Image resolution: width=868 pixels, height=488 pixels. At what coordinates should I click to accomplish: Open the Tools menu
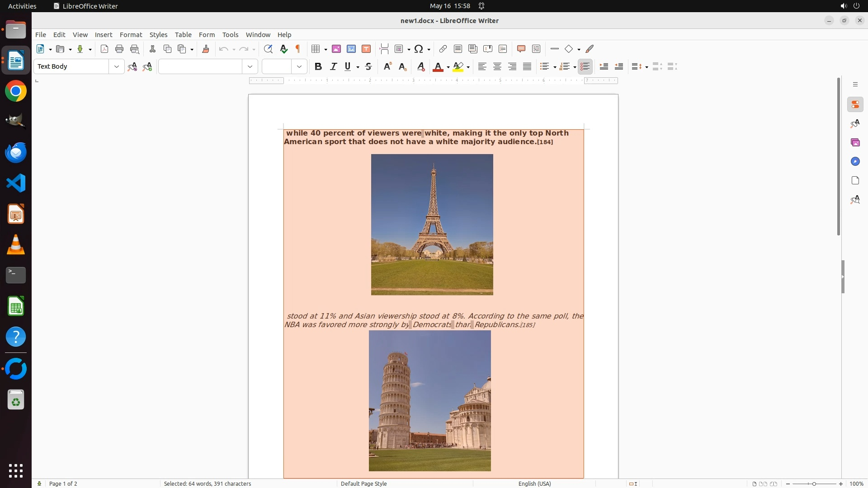tap(230, 35)
